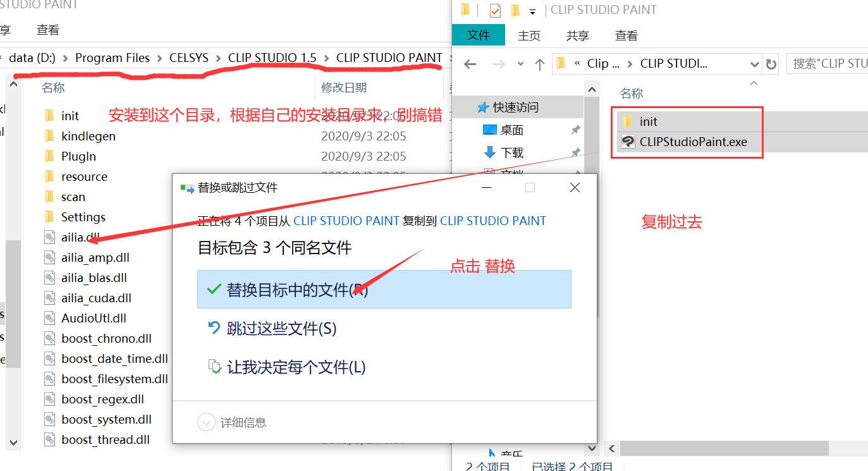Select boost_system.dll file
868x471 pixels.
point(106,419)
